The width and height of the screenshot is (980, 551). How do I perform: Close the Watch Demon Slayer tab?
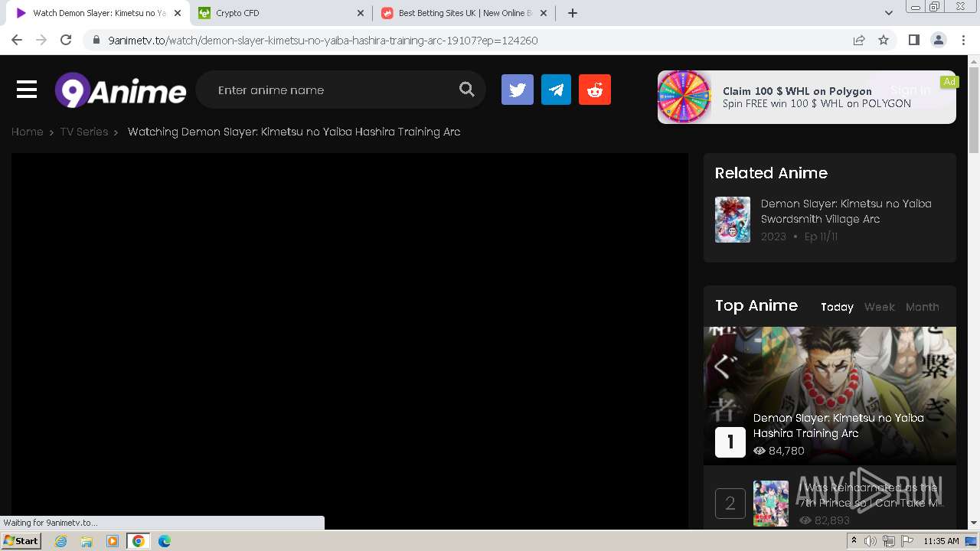178,13
